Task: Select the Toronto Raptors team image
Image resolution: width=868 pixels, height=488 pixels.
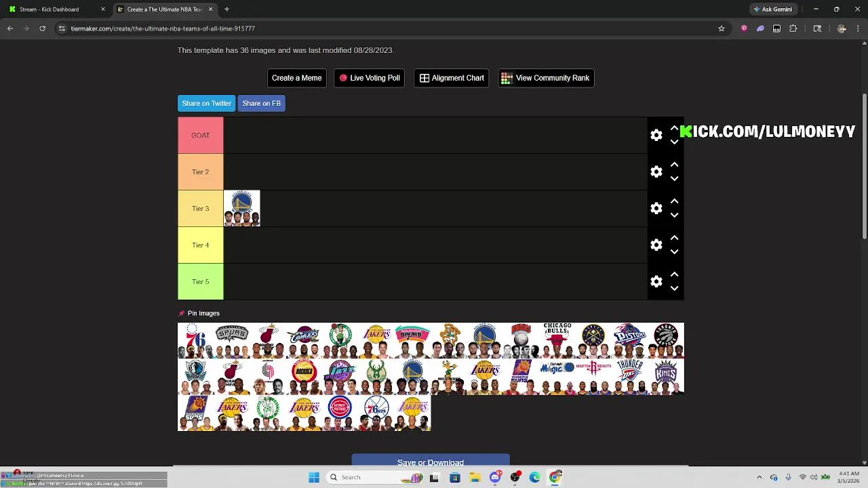Action: tap(666, 340)
